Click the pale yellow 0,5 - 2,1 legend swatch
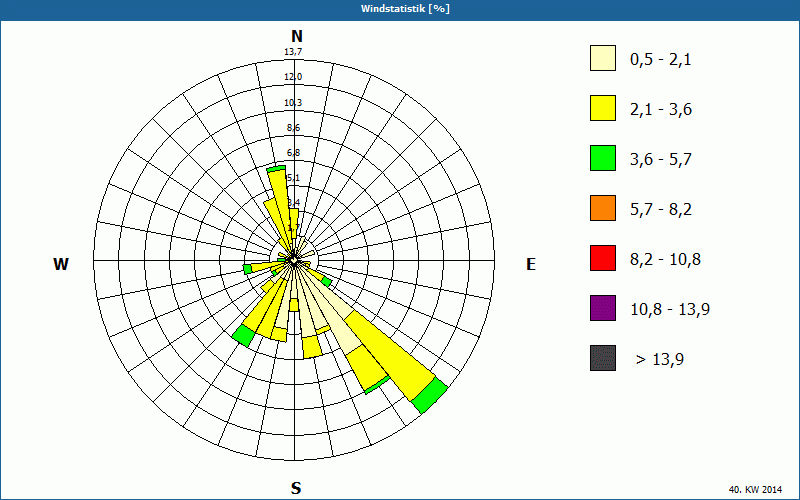Screen dimensions: 800x500 click(603, 58)
